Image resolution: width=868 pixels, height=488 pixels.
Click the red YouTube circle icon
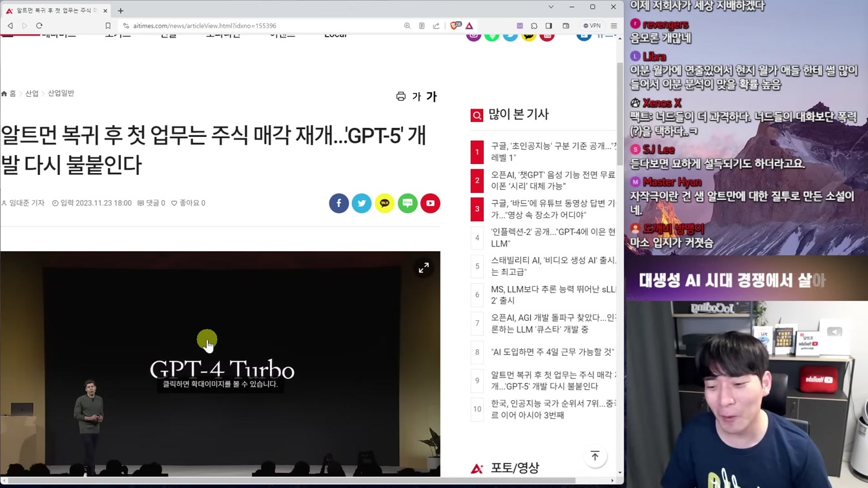pos(431,203)
